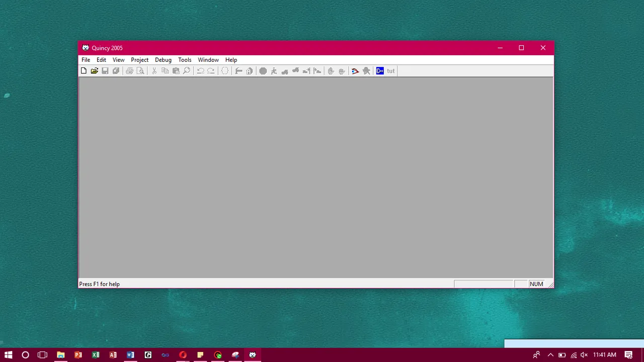Click the round Stop icon

point(263,71)
